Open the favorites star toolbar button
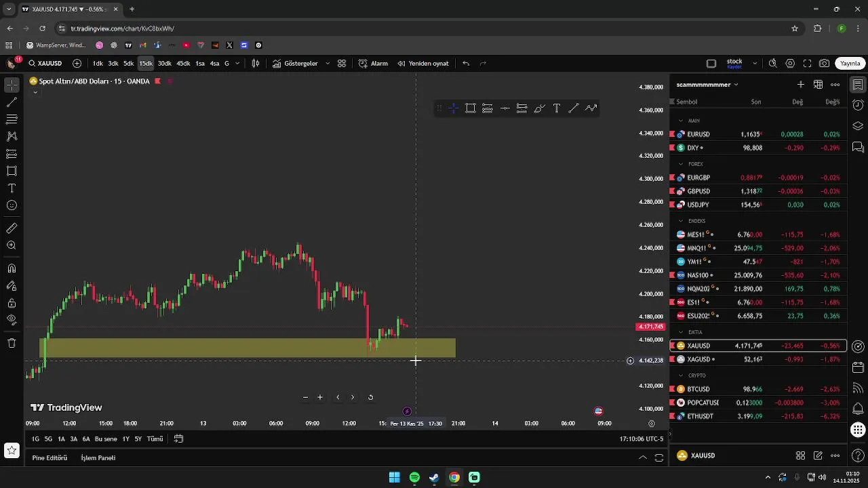 (x=12, y=450)
